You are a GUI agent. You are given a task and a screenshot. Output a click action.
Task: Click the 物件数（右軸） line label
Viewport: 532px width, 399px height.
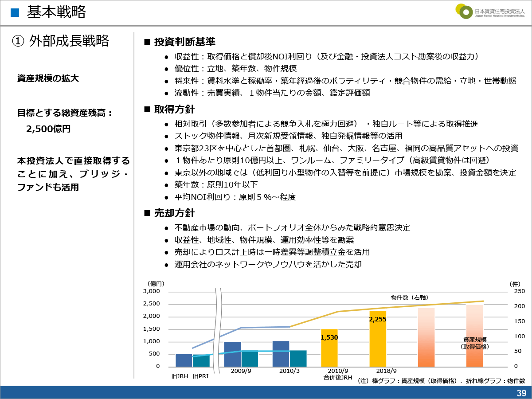click(409, 297)
